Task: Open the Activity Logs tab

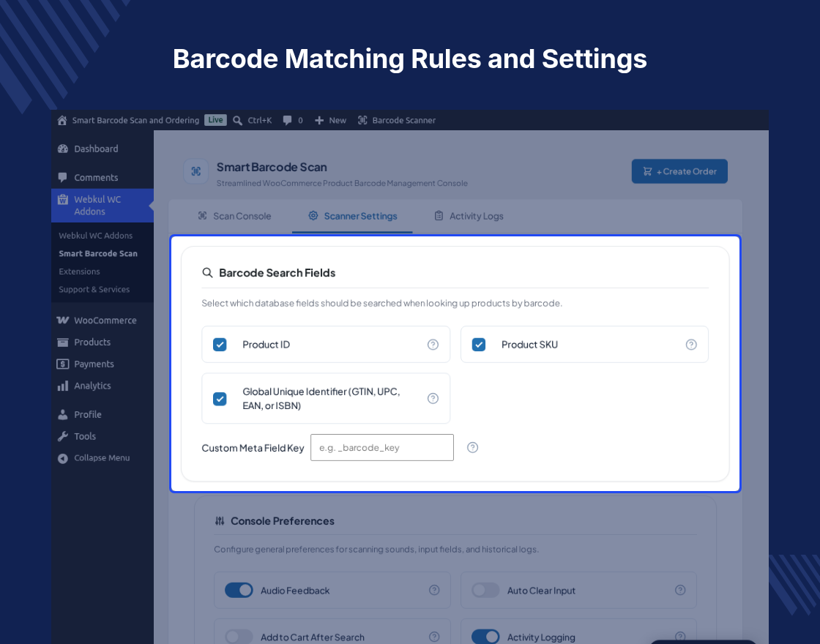Action: click(x=469, y=216)
